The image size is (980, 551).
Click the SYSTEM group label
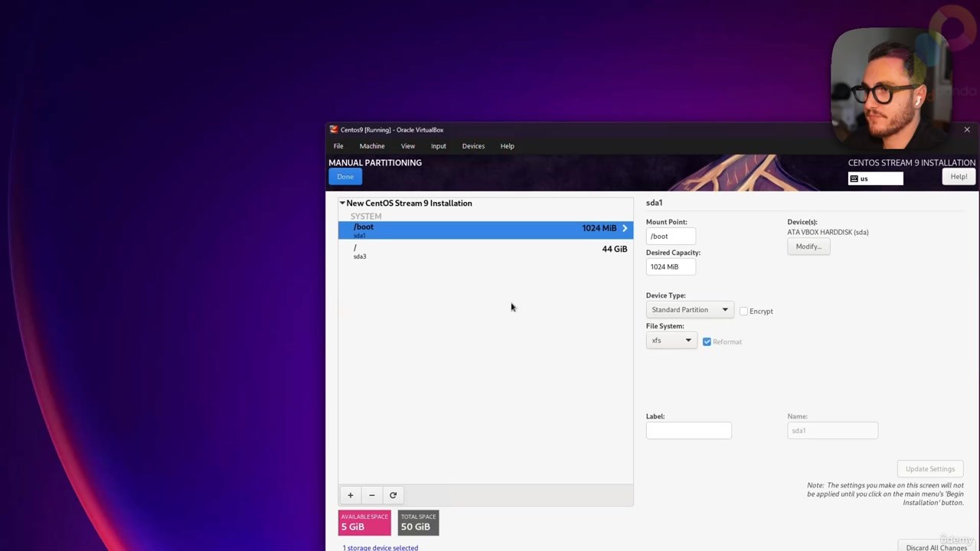click(366, 216)
